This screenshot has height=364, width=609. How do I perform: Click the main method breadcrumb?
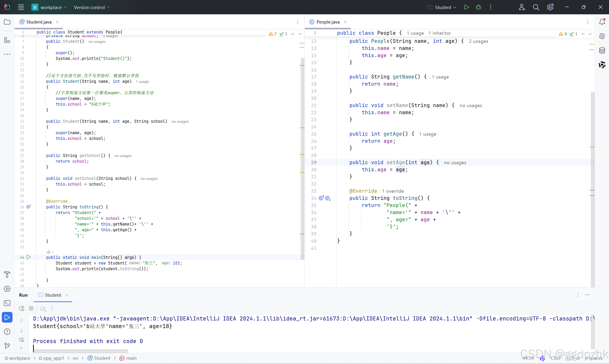128,358
